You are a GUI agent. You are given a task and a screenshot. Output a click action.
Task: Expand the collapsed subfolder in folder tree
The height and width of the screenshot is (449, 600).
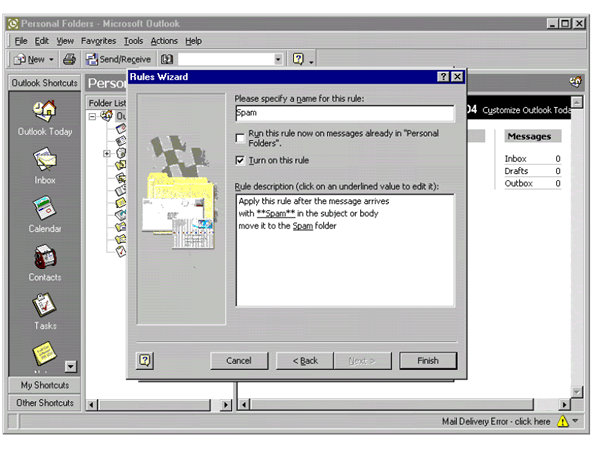coord(107,153)
